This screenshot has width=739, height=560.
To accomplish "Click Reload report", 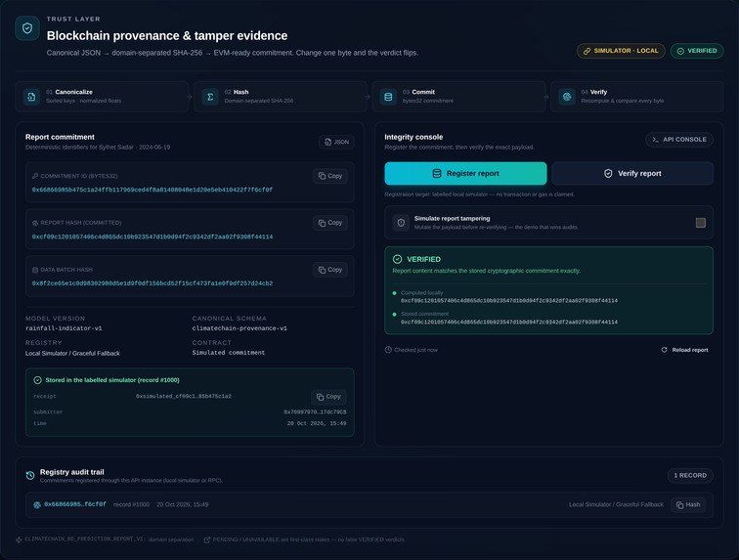I will (684, 350).
